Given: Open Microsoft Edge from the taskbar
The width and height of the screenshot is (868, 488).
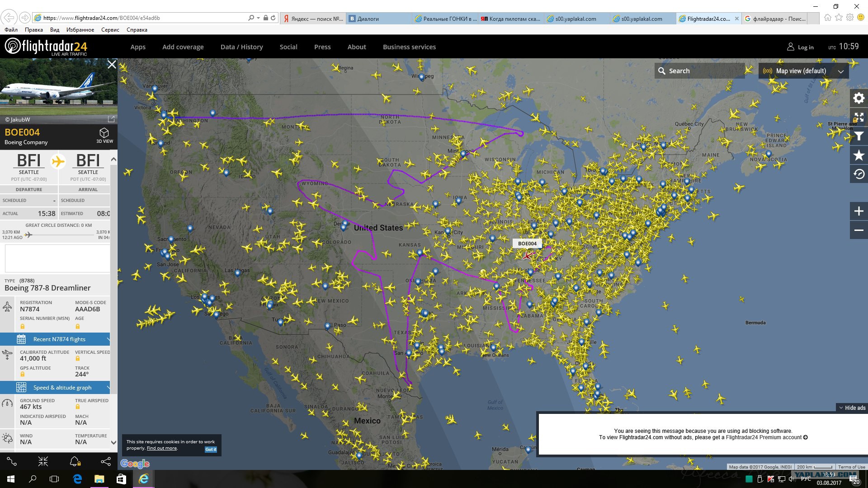Looking at the screenshot, I should 77,479.
